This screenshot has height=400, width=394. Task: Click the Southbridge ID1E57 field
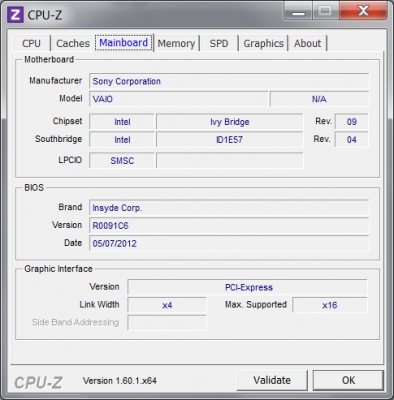click(x=230, y=140)
